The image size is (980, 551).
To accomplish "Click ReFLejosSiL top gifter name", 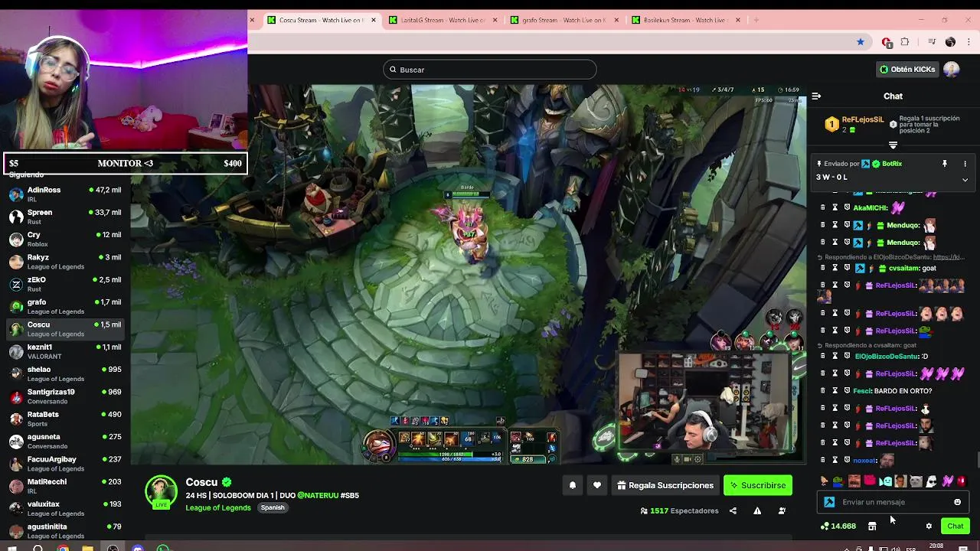I will [862, 120].
